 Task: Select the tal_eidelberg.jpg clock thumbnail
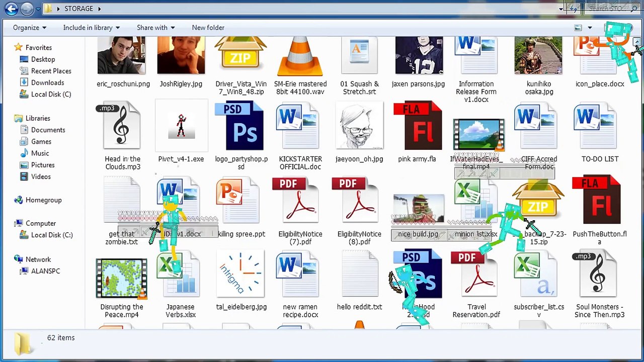(240, 275)
